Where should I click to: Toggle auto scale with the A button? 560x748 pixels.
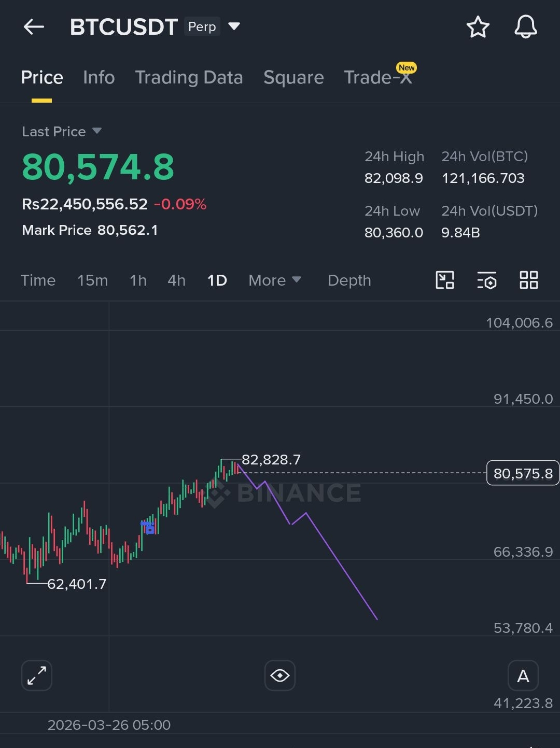(x=523, y=675)
